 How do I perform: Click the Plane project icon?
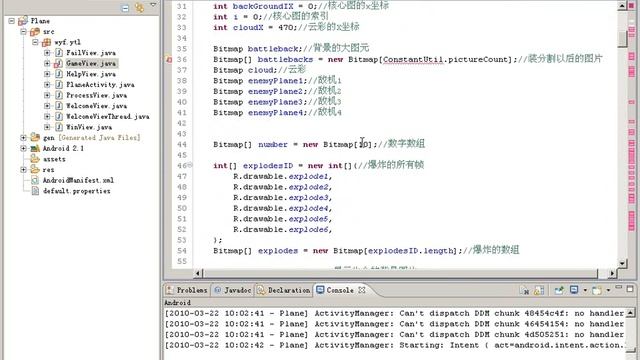tap(23, 20)
